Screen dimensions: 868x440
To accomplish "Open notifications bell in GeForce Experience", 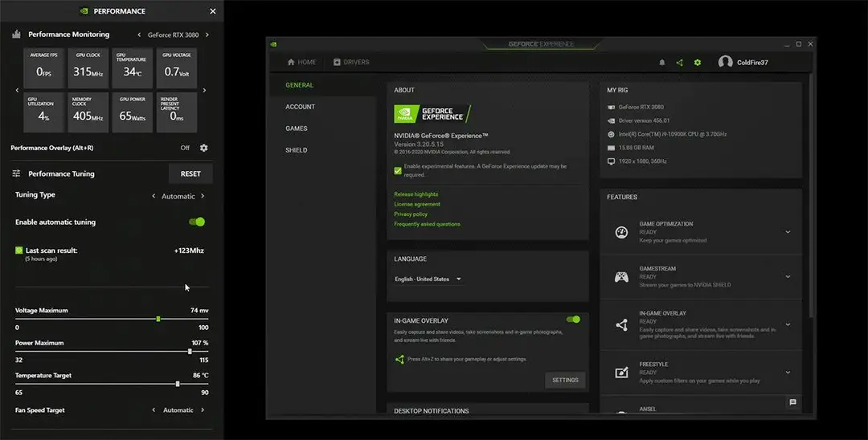I will click(662, 63).
